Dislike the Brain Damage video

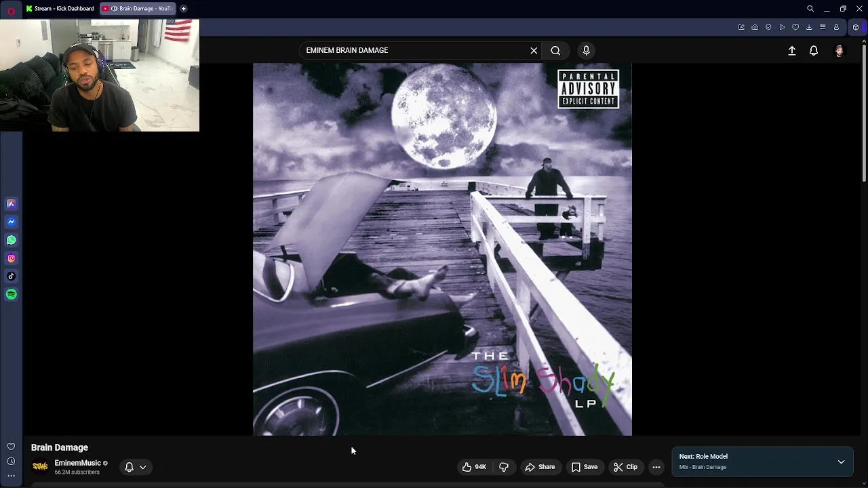[504, 467]
